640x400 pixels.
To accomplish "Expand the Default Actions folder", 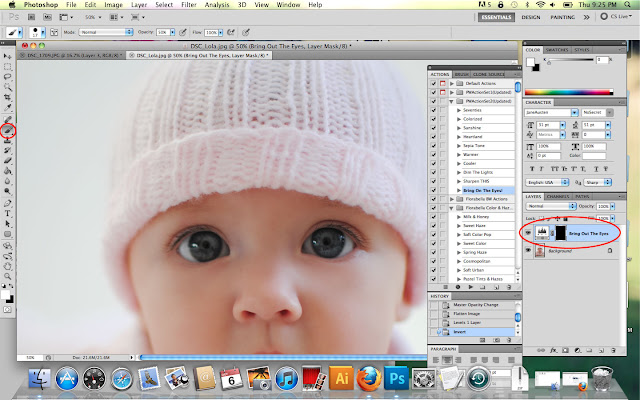I will click(452, 83).
